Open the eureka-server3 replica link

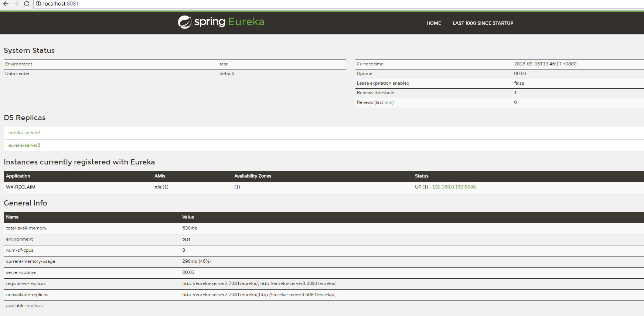(x=24, y=145)
